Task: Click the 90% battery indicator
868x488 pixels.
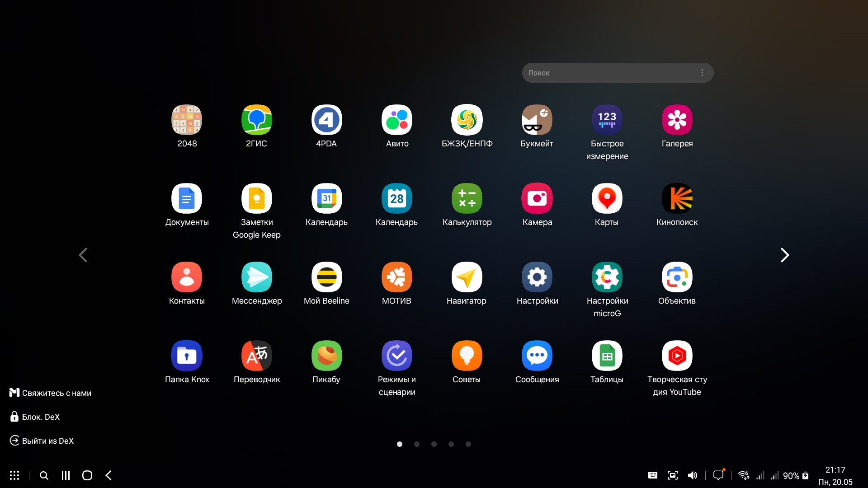Action: tap(796, 476)
